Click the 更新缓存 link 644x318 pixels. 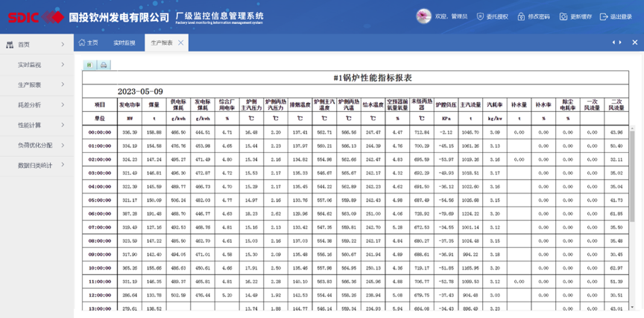[581, 17]
